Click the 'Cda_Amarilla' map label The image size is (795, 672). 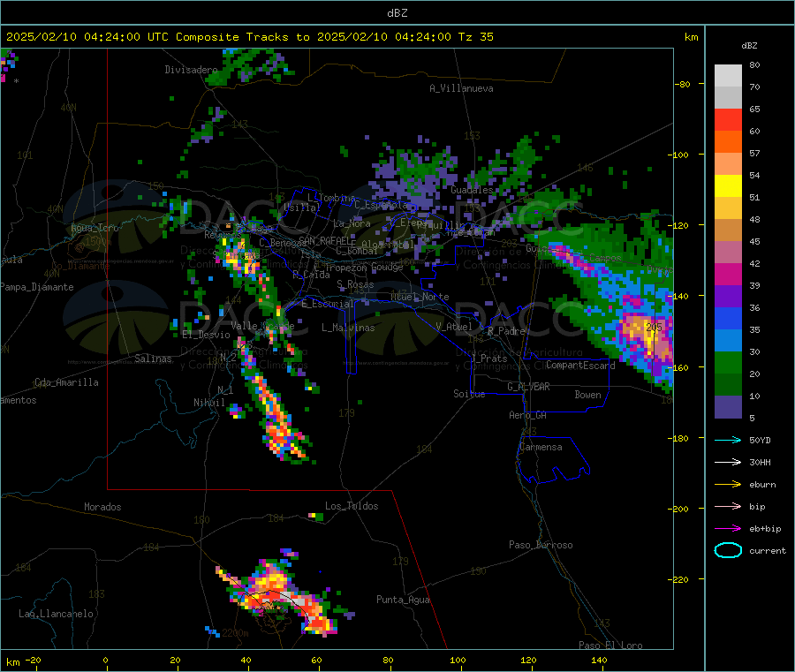(x=66, y=382)
